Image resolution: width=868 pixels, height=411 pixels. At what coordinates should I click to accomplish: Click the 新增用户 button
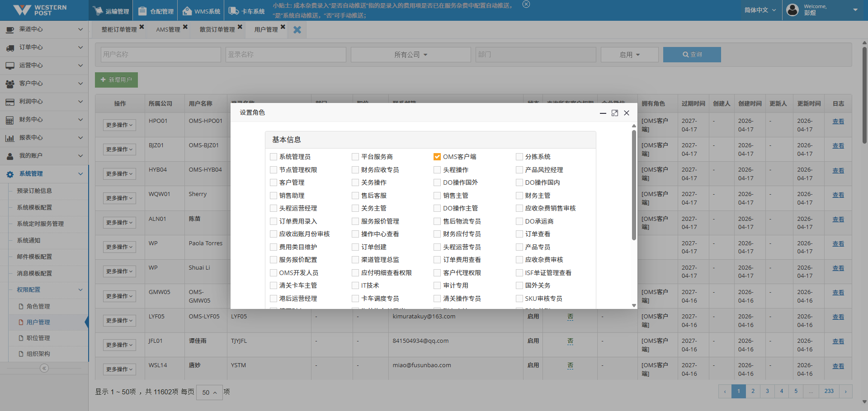click(116, 80)
